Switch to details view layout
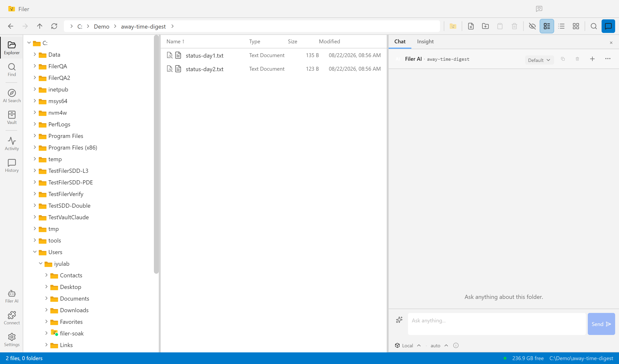This screenshot has height=364, width=619. (x=547, y=26)
